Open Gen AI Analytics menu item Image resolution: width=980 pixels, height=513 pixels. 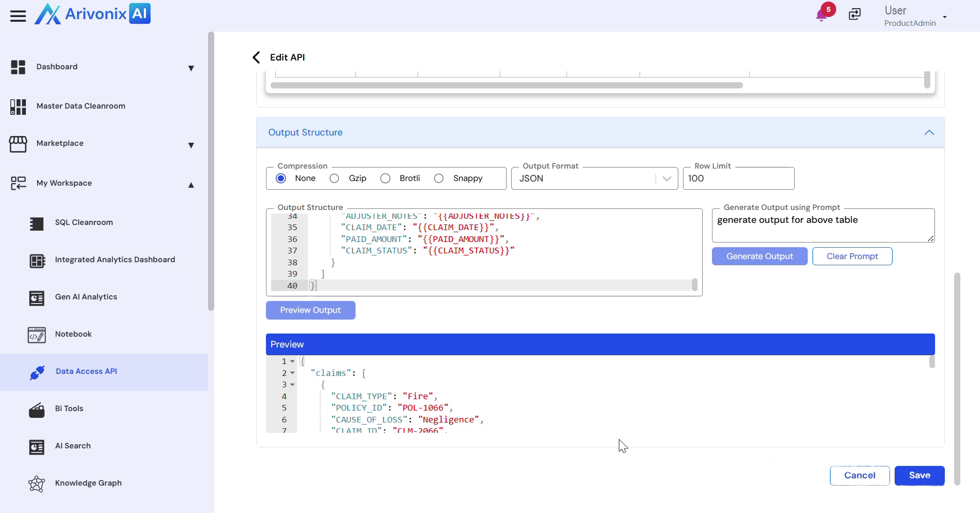86,297
